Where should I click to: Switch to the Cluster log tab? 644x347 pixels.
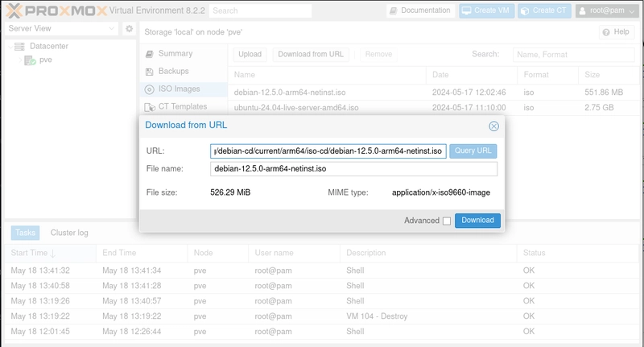(x=69, y=233)
